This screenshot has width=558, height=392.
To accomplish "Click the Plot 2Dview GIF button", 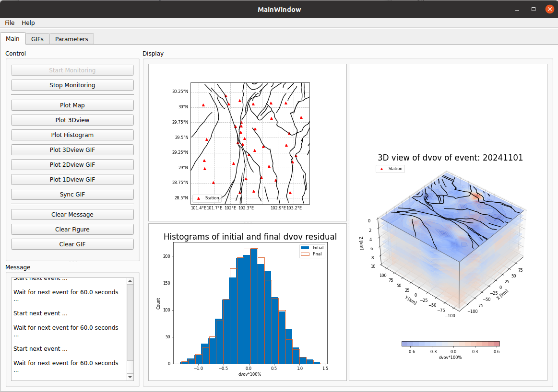I will tap(72, 165).
